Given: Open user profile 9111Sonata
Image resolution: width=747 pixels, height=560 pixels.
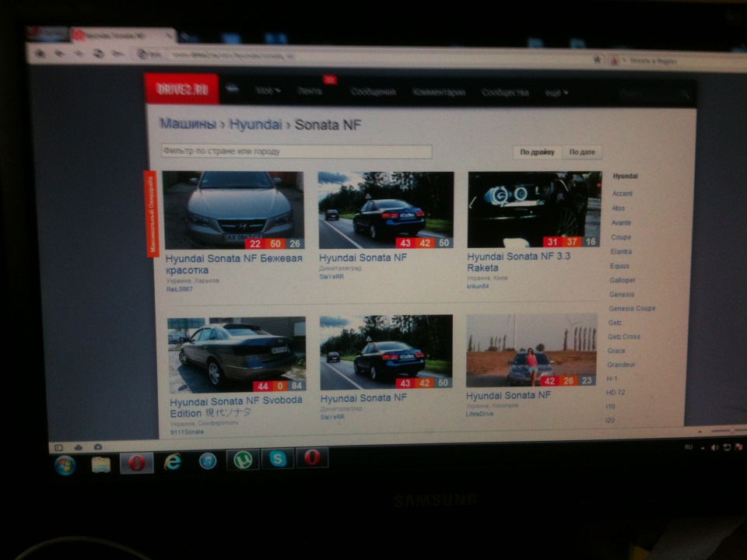Looking at the screenshot, I should (187, 432).
